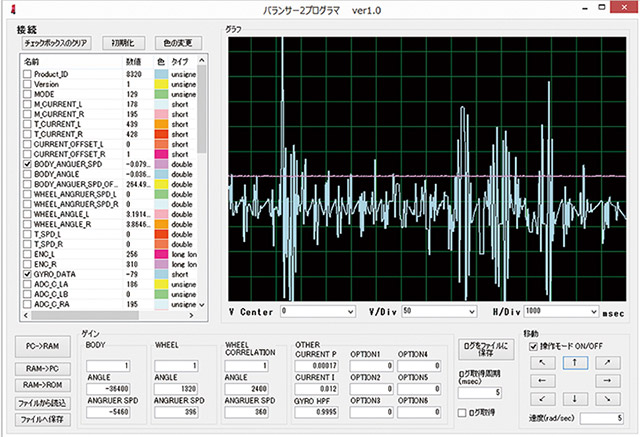This screenshot has width=640, height=437.
Task: Click the OPTION4 input field
Action: coord(419,366)
